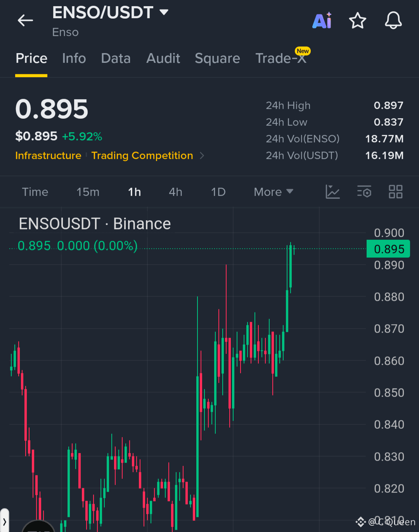Open the Infrastructure category link
Image resolution: width=419 pixels, height=532 pixels.
click(48, 156)
